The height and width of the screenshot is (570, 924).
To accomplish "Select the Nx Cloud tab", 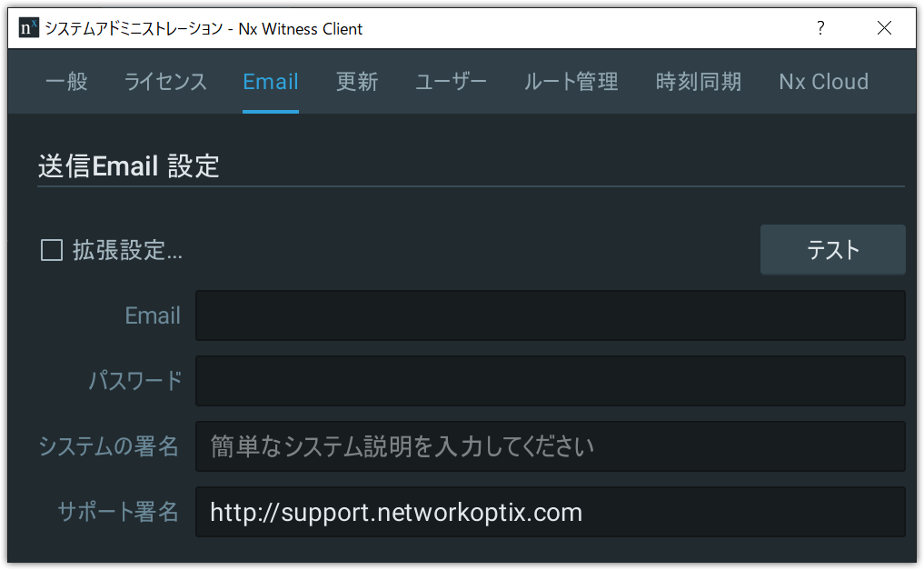I will point(824,81).
